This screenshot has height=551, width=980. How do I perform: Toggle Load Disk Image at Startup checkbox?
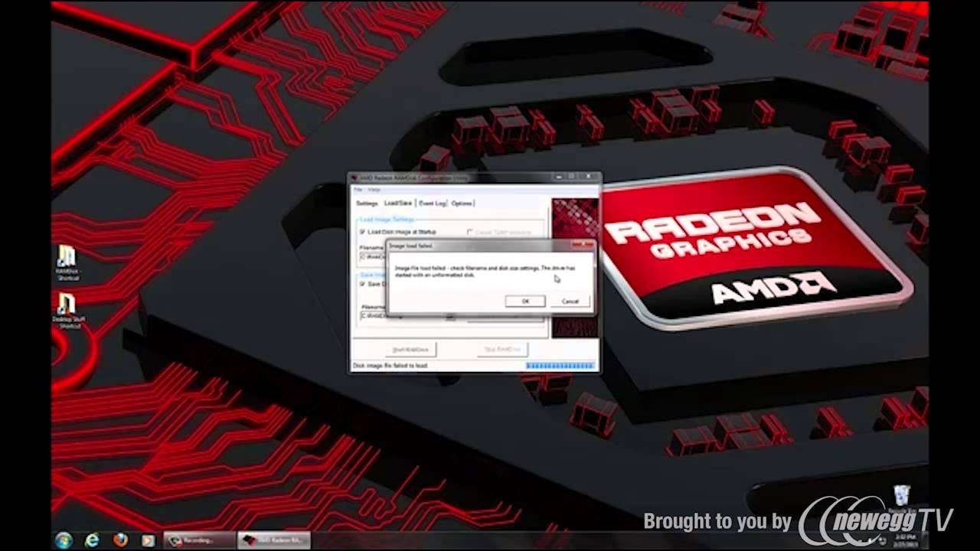coord(363,232)
